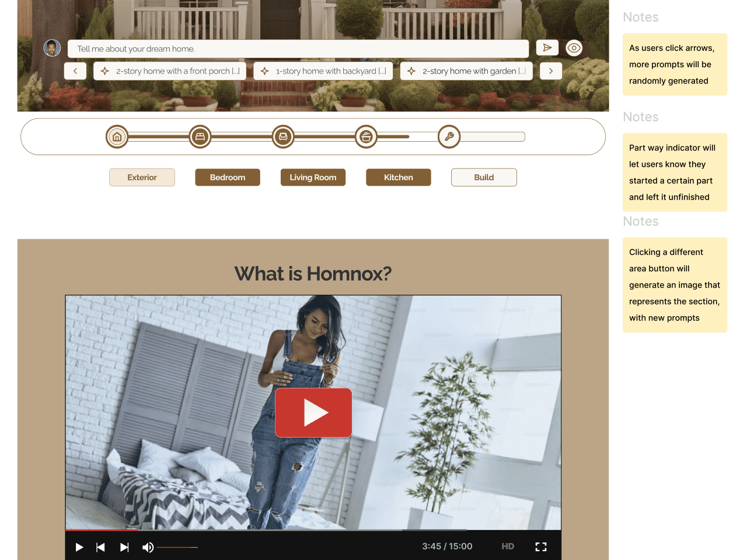Play video from the control bar
Viewport: 747px width, 560px height.
pos(79,547)
